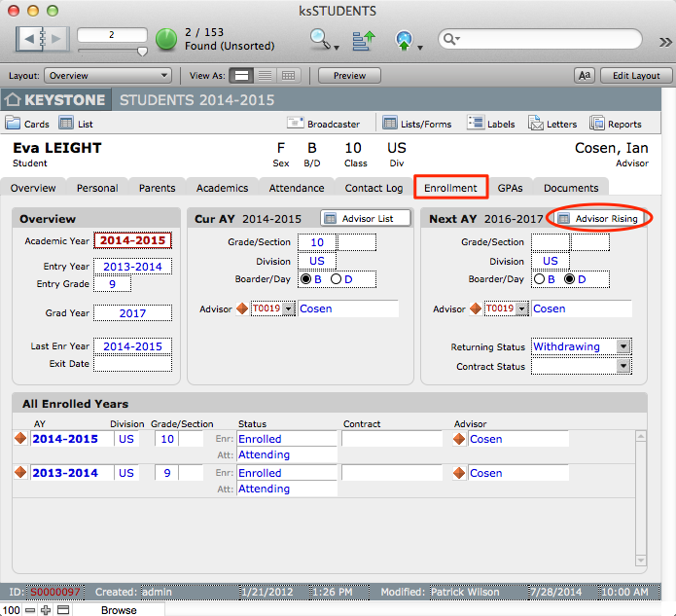Screen dimensions: 676x616
Task: Click the Keystone home icon
Action: coord(14,99)
